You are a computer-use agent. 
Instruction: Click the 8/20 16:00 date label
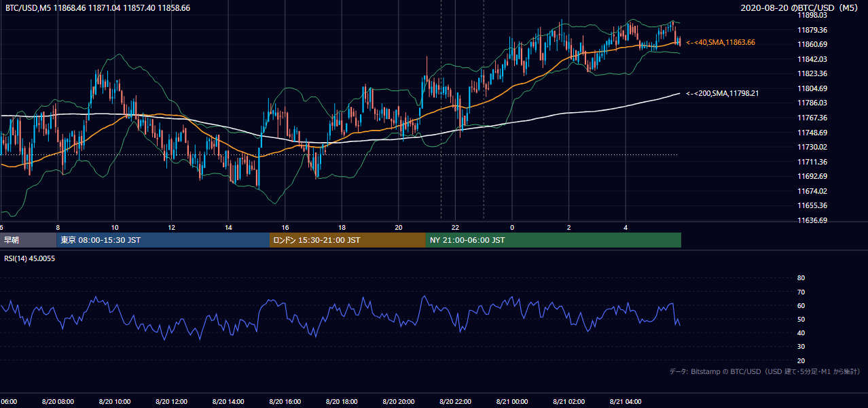point(285,402)
